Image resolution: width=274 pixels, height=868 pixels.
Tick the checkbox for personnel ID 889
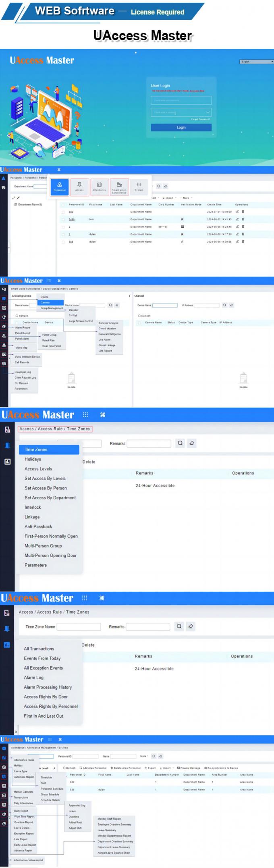click(63, 212)
